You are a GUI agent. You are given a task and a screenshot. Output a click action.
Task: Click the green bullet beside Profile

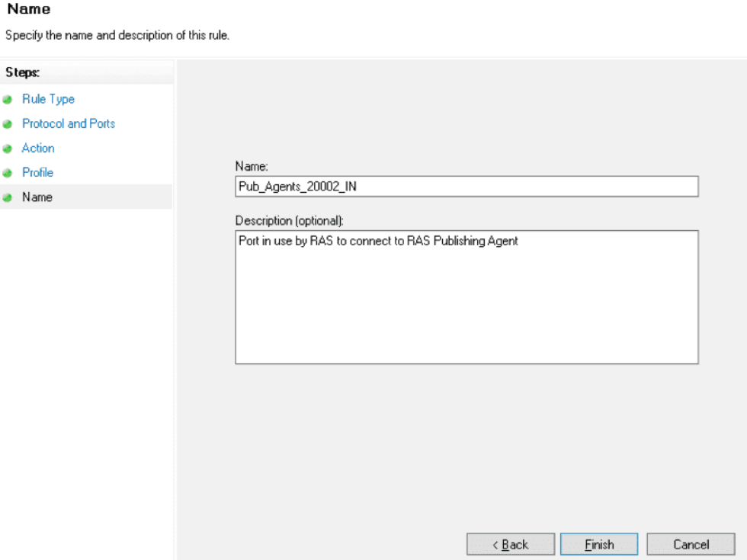pyautogui.click(x=7, y=173)
